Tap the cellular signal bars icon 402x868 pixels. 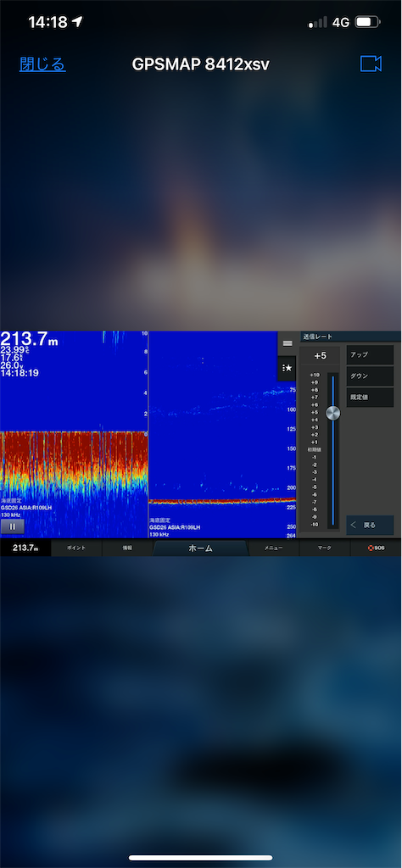point(318,23)
